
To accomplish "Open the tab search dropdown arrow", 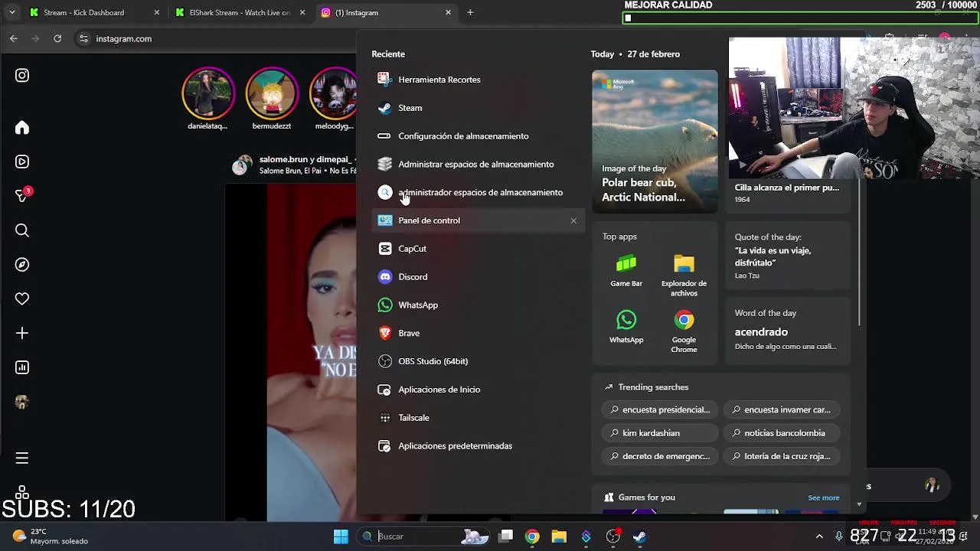I will [x=11, y=12].
